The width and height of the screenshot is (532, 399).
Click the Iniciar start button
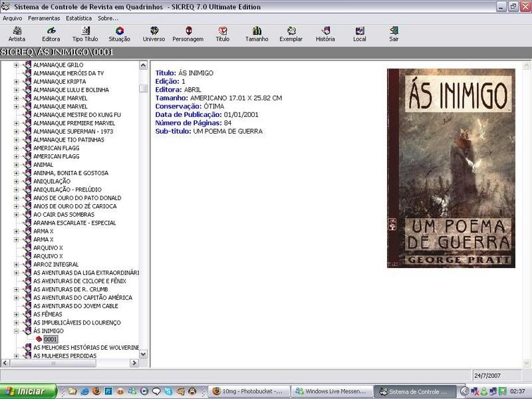tap(28, 391)
